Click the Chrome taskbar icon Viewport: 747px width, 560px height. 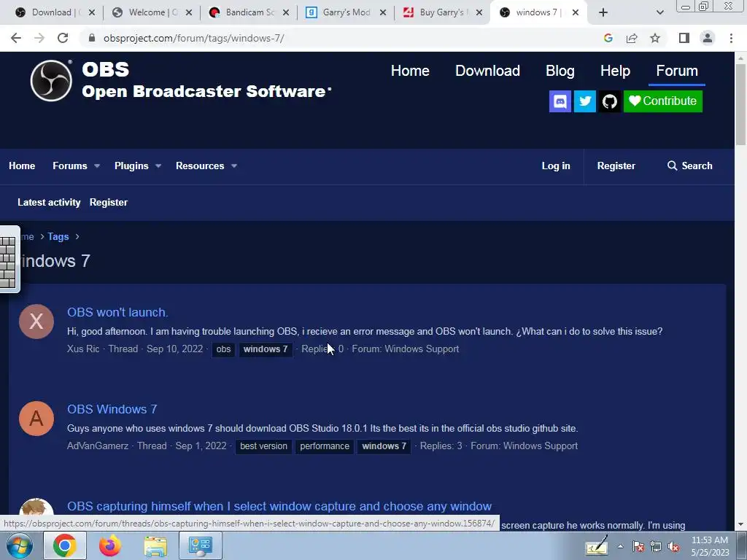(65, 545)
